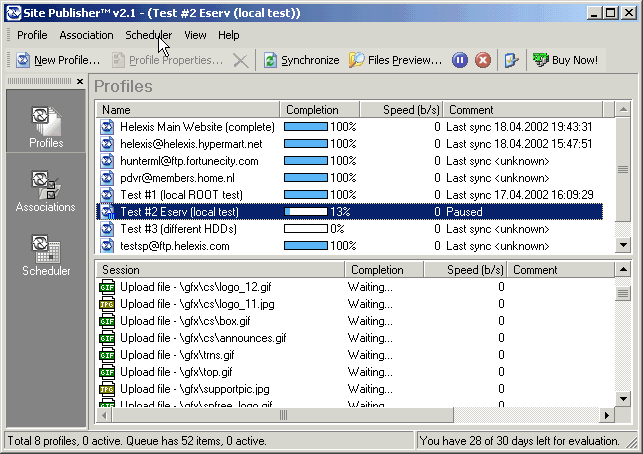
Task: Click session Completion column header
Action: tap(384, 270)
